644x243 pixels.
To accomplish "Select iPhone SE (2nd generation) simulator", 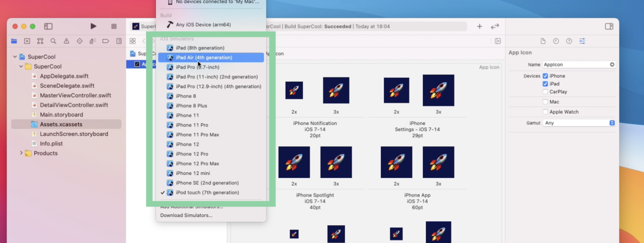I will click(x=211, y=183).
